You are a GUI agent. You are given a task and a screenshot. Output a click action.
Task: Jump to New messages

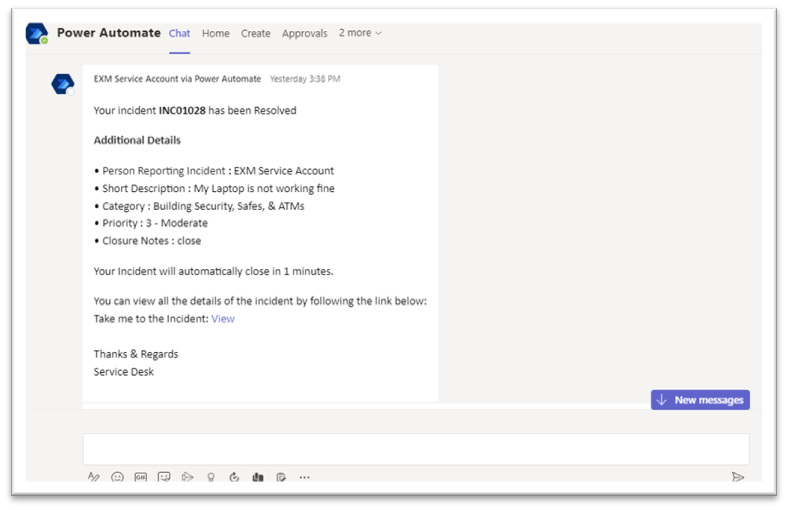700,400
